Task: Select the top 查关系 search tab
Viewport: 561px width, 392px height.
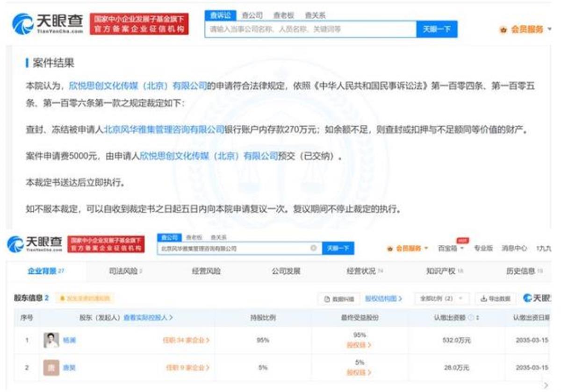Action: point(315,15)
